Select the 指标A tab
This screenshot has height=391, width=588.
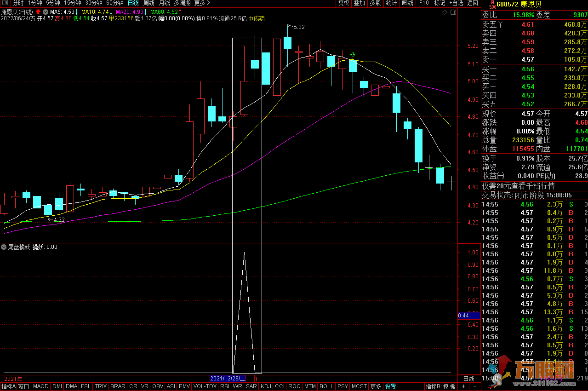click(x=8, y=386)
